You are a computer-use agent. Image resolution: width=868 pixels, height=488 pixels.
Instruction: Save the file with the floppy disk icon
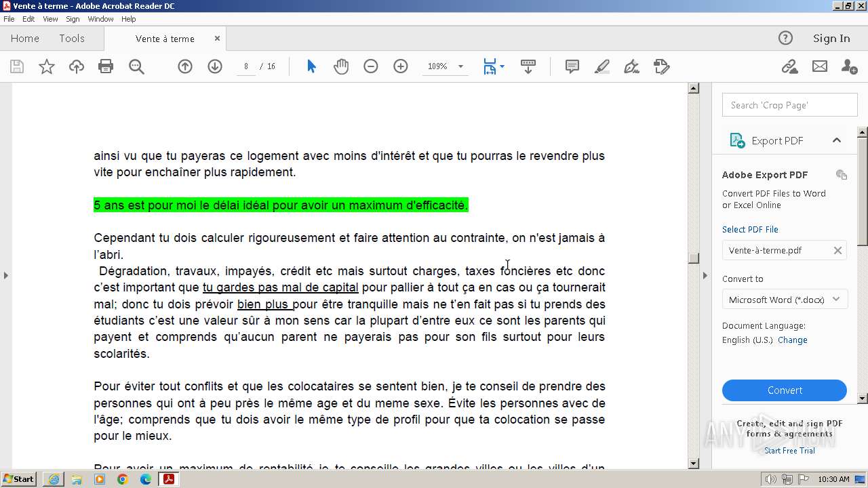coord(17,66)
